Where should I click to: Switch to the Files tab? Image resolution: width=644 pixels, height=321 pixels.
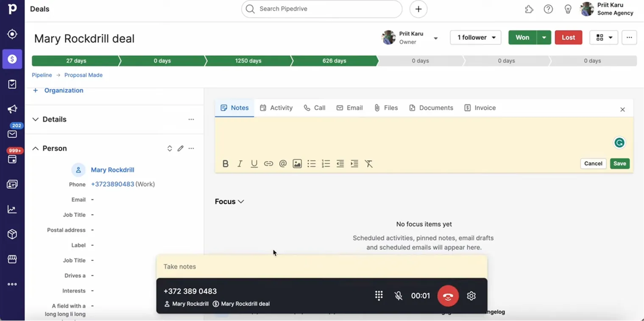[386, 108]
